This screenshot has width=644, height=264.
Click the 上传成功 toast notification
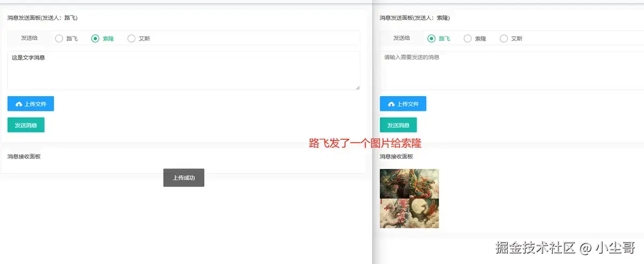coord(184,178)
